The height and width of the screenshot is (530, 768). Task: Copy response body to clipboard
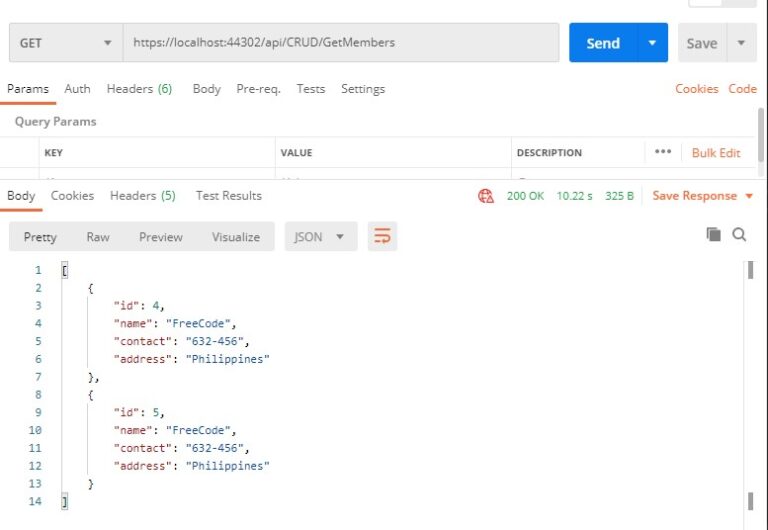pos(714,235)
